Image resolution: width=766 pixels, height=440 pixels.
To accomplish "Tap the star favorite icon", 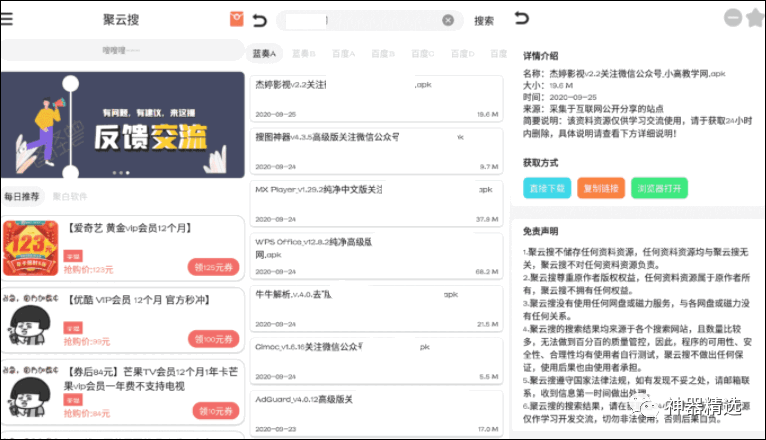I will pos(756,18).
